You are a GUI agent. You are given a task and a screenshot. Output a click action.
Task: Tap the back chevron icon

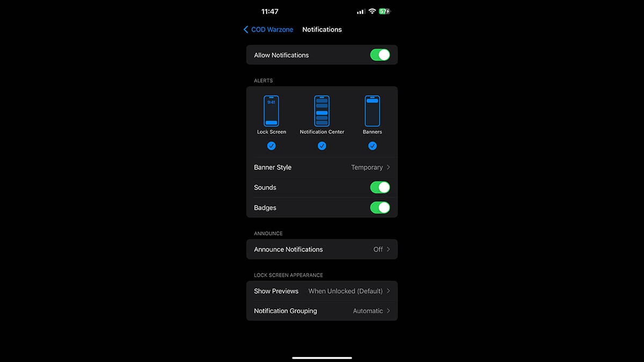(x=246, y=29)
